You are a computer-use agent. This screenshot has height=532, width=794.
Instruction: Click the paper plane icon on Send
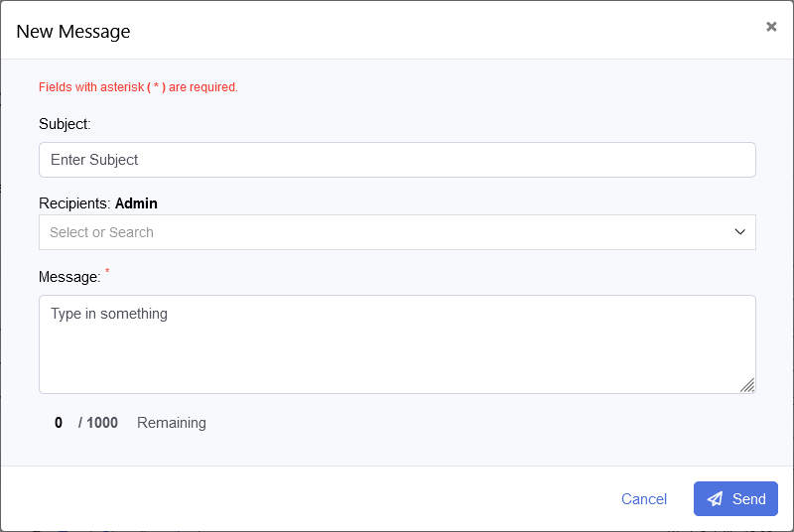point(715,499)
